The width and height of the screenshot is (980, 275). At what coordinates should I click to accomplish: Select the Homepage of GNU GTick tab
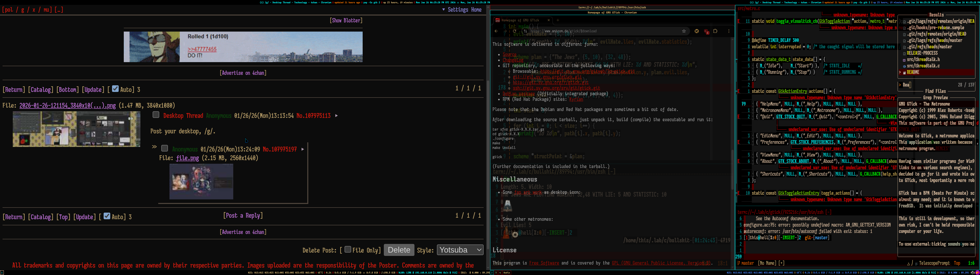point(520,20)
